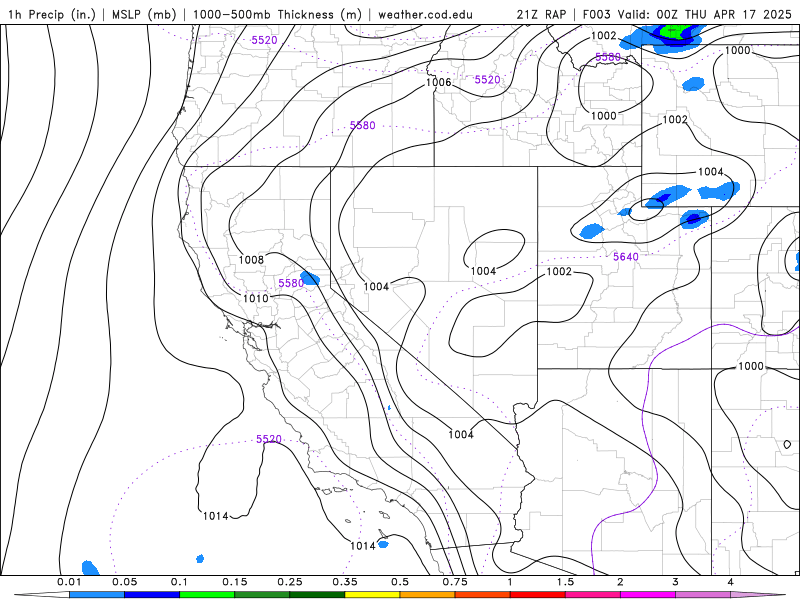Viewport: 800px width, 600px height.
Task: Click the 'MSLP (mb)' title text
Action: pos(142,14)
